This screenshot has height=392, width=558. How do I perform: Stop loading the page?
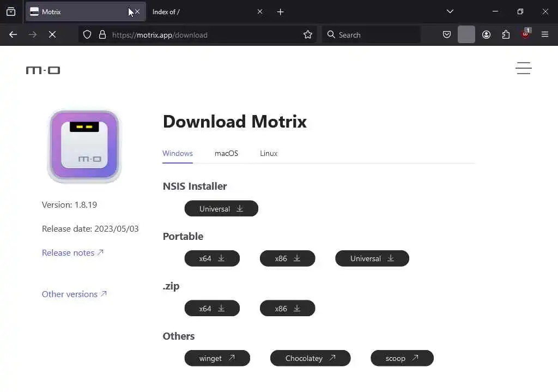[52, 34]
